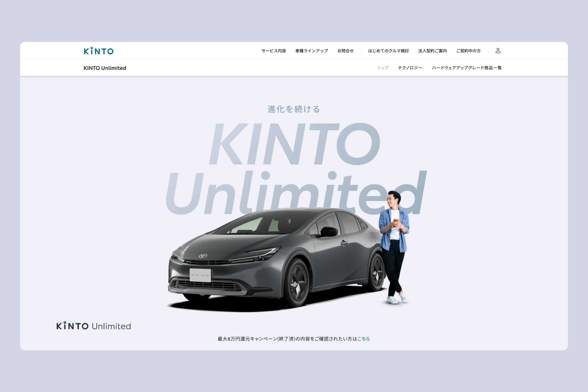Open 車種ラインアップ menu item
This screenshot has width=588, height=392.
(311, 51)
